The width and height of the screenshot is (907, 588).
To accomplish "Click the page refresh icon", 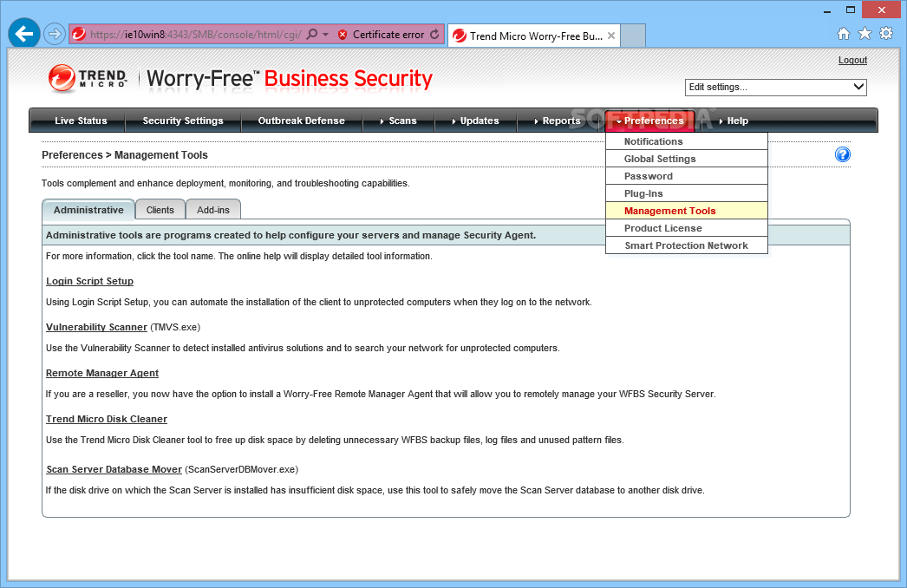I will 434,34.
